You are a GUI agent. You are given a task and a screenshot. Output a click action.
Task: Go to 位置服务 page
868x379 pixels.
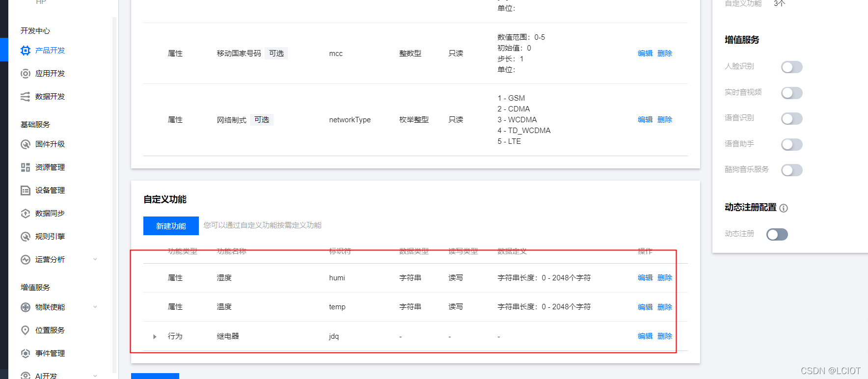click(x=50, y=330)
